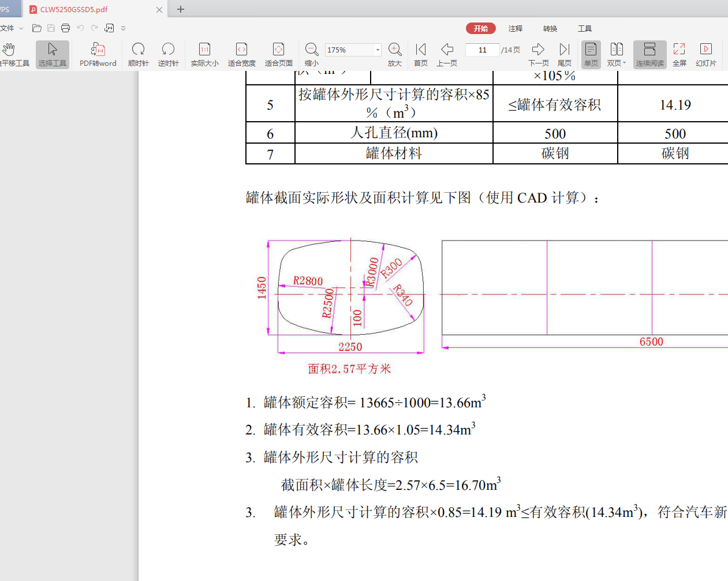Click 实际大小 to view actual size

click(204, 54)
